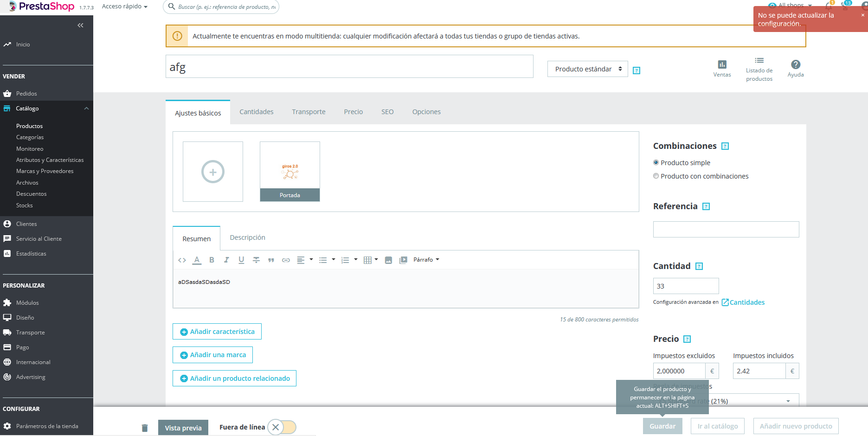Open help tooltip next to Referencia

[x=706, y=206]
